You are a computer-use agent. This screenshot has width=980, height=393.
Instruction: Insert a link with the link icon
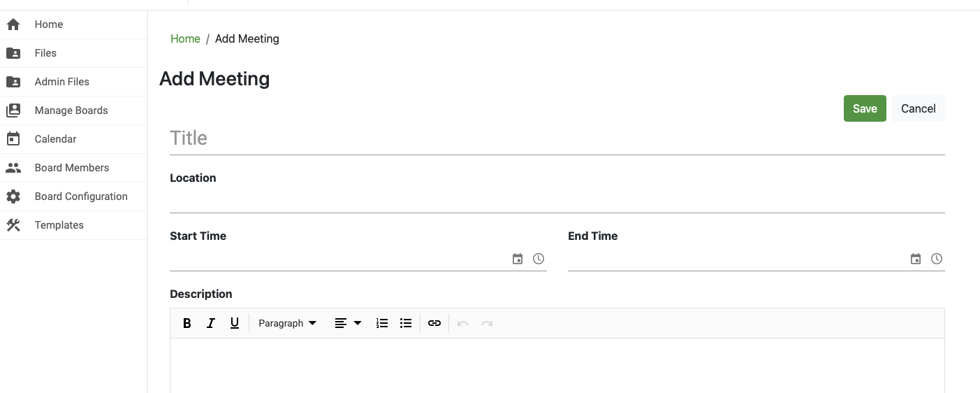coord(434,323)
